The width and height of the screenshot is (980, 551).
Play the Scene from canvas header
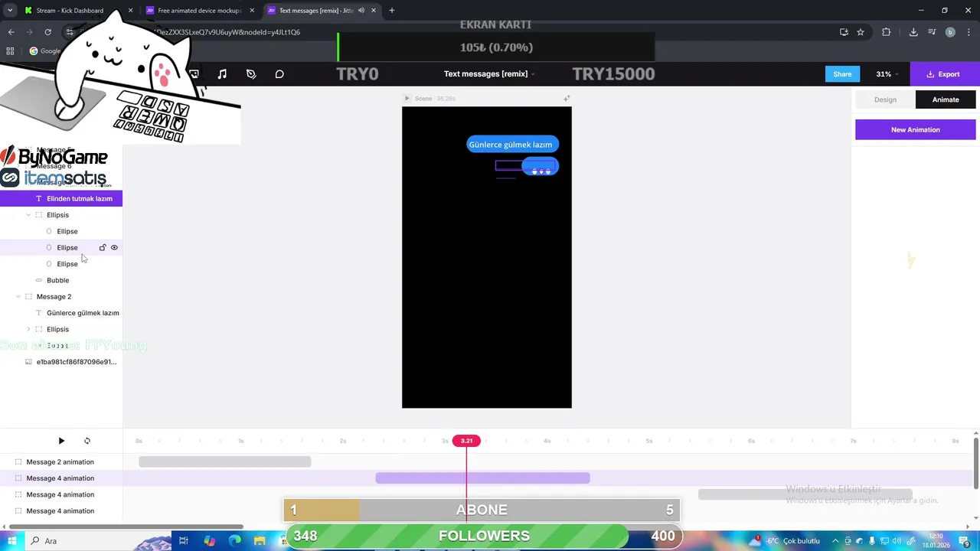tap(407, 99)
